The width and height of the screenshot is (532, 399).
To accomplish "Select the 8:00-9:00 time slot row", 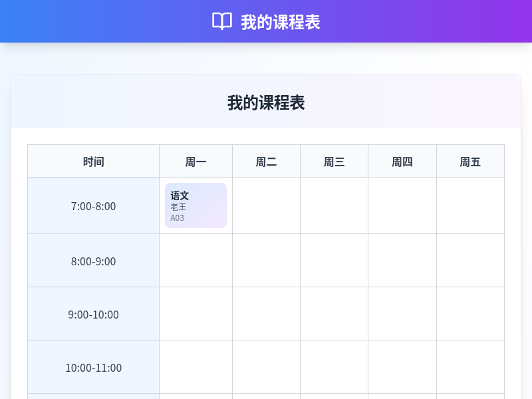I will point(93,261).
